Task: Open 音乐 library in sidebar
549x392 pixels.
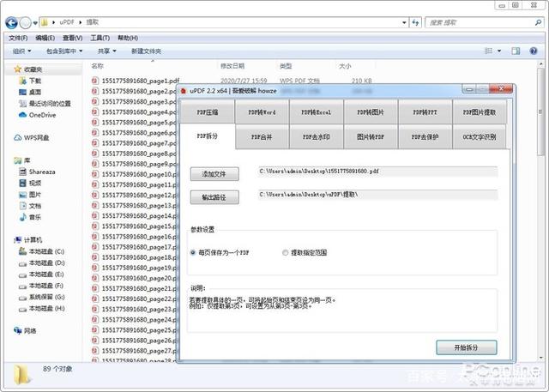Action: pos(31,217)
